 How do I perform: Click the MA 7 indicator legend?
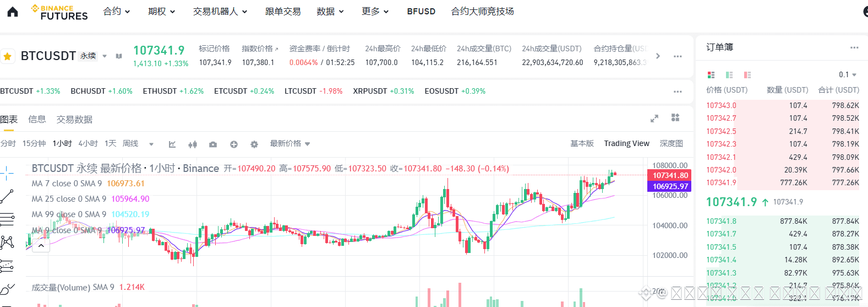(88, 184)
